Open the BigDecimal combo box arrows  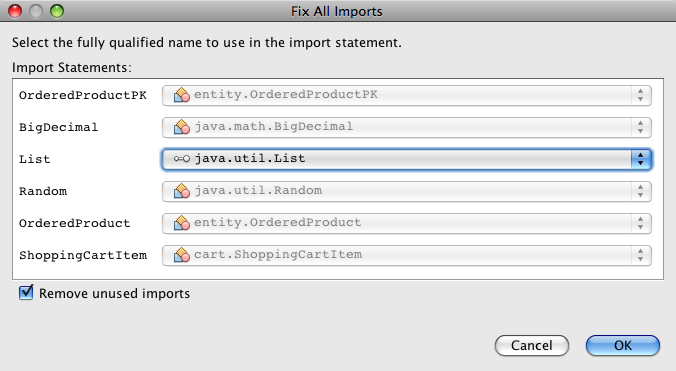click(x=641, y=127)
